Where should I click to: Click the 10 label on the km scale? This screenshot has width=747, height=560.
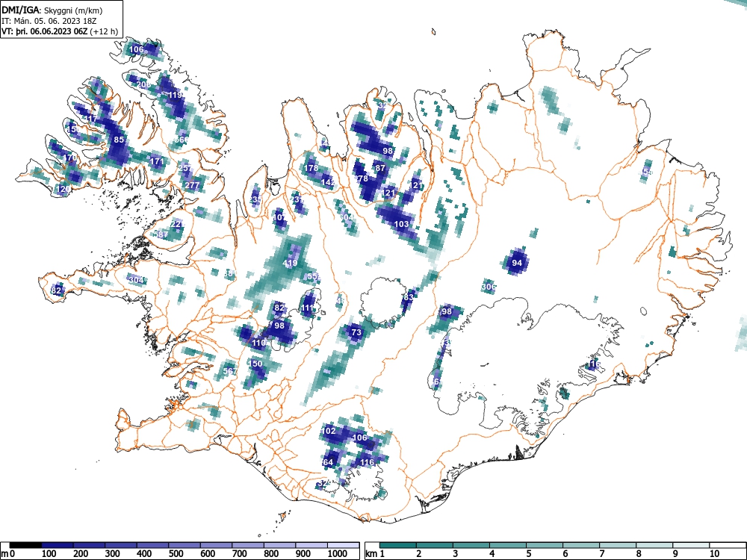pos(714,554)
